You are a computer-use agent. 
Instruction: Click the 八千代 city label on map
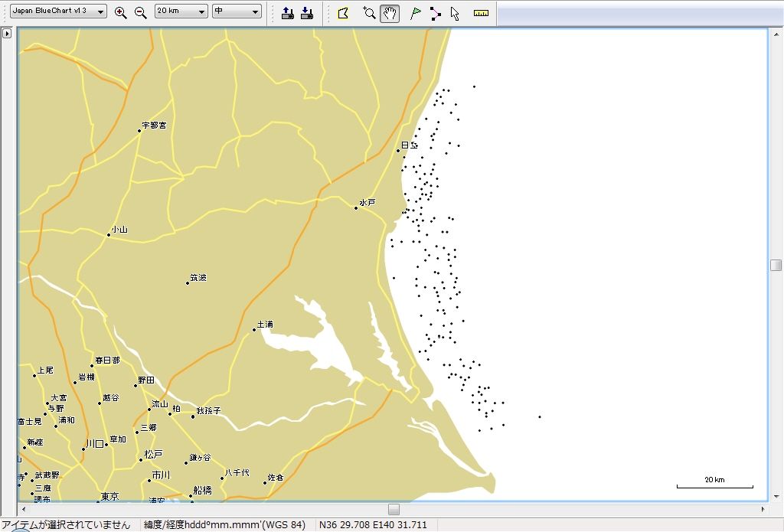[x=237, y=472]
